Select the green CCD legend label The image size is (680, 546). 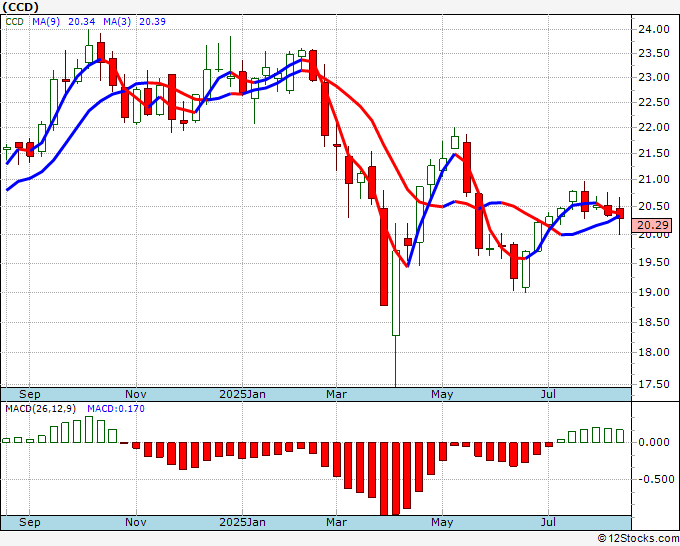pos(14,22)
